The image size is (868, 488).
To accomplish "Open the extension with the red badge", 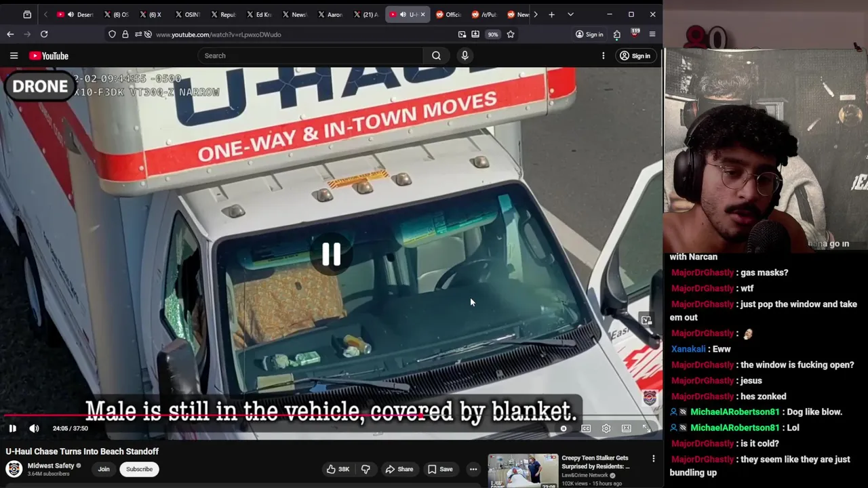I will pyautogui.click(x=635, y=34).
